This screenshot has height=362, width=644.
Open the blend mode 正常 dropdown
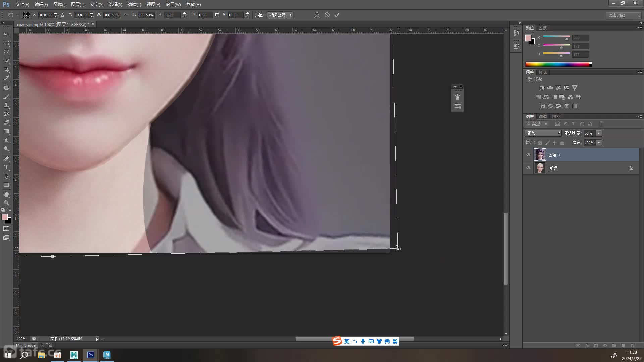pos(543,133)
